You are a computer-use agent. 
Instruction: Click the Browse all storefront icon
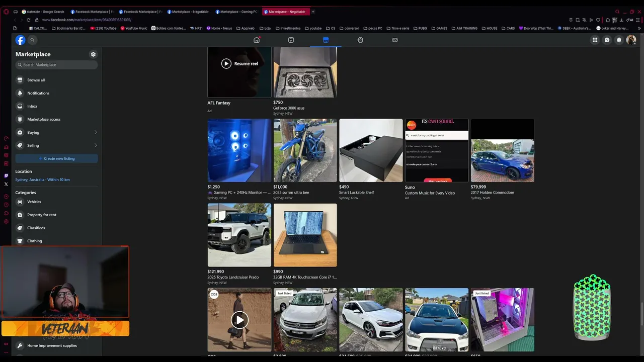[20, 80]
